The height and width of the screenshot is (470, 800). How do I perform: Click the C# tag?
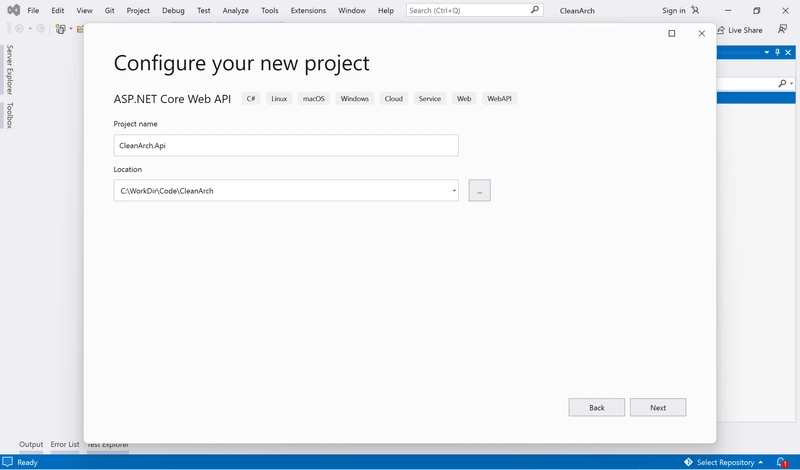(x=251, y=98)
